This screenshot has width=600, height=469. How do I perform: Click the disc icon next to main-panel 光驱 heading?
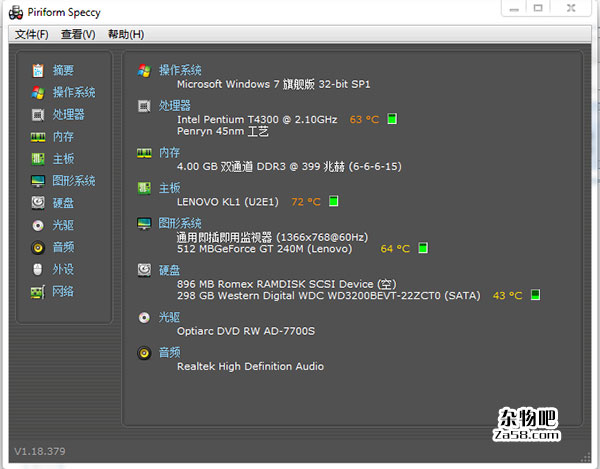pyautogui.click(x=144, y=318)
